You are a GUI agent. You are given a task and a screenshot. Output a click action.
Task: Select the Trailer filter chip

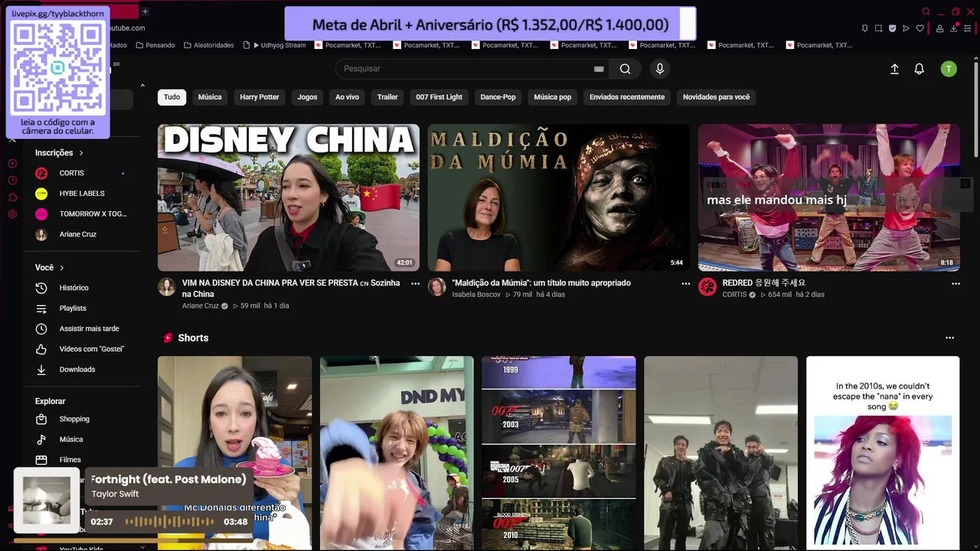tap(387, 97)
